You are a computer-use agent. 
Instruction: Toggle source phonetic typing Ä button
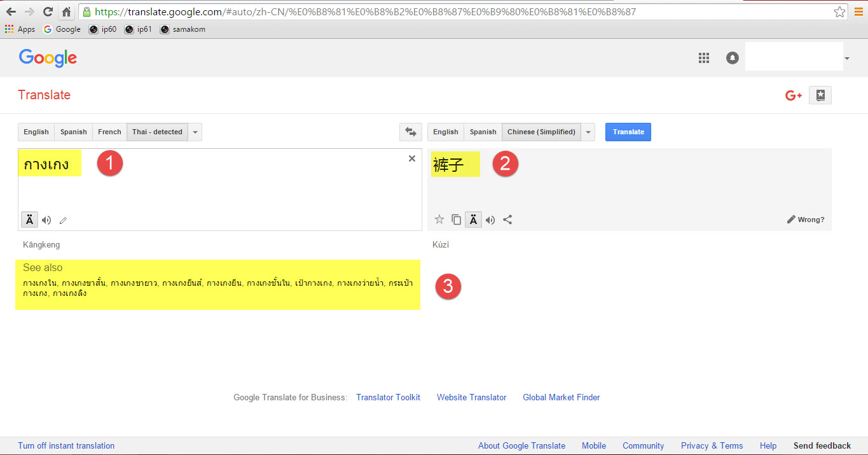pyautogui.click(x=29, y=220)
